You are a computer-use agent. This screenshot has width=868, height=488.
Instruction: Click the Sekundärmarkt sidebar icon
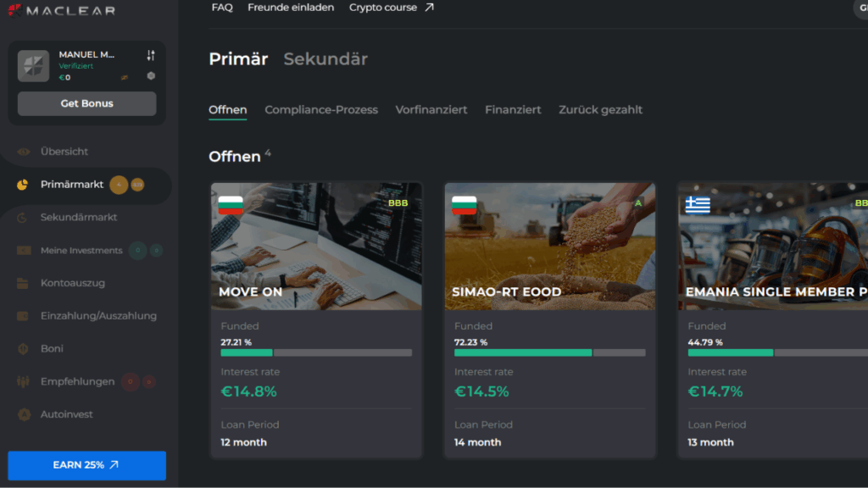tap(24, 218)
